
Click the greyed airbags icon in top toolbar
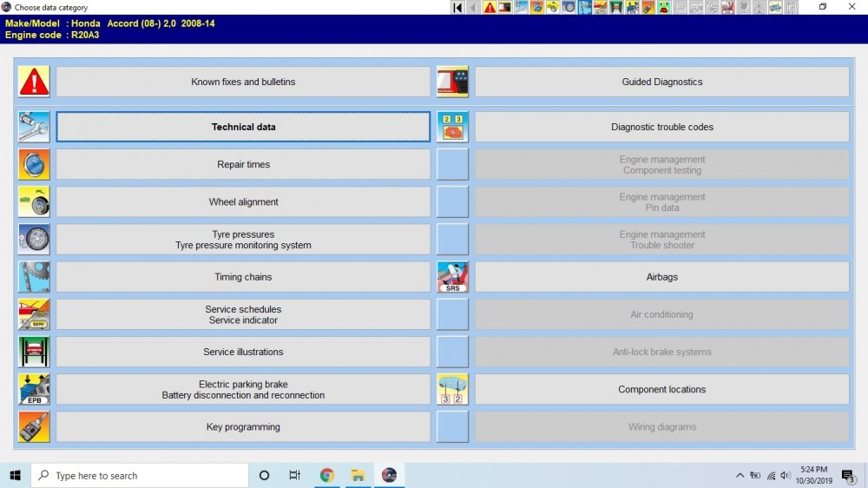730,7
